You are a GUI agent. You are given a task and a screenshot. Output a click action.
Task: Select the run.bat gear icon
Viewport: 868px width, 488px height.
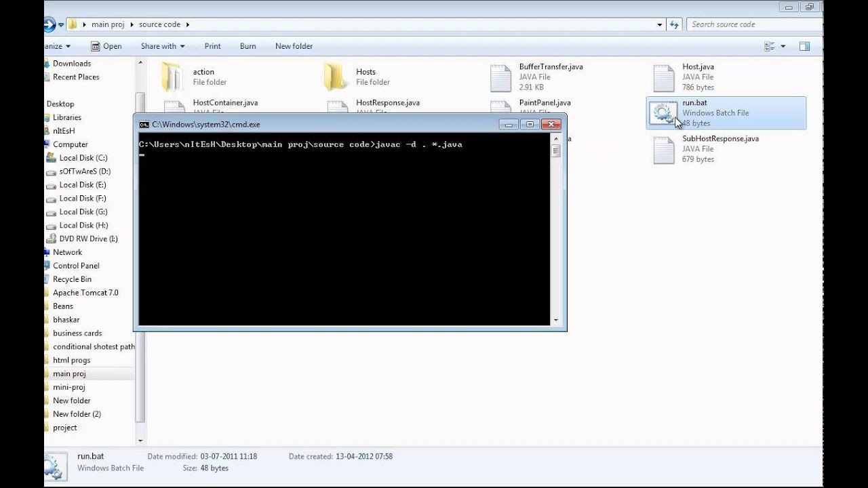663,113
